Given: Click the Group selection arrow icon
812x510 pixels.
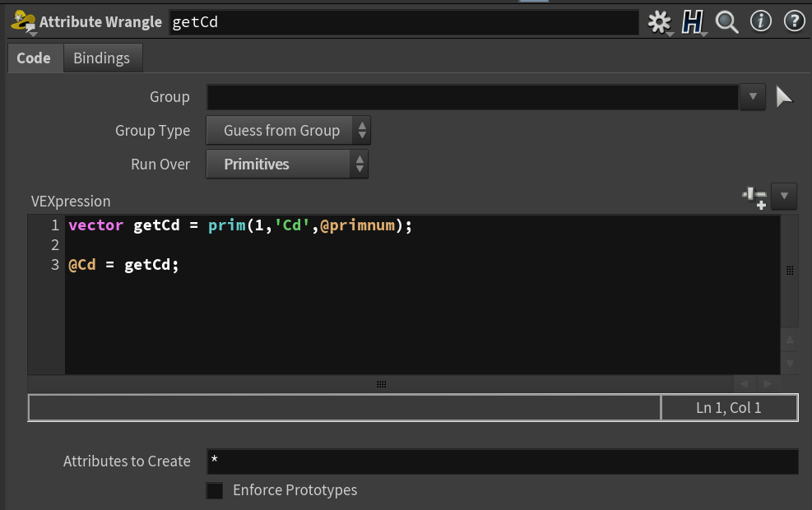Looking at the screenshot, I should (x=783, y=97).
